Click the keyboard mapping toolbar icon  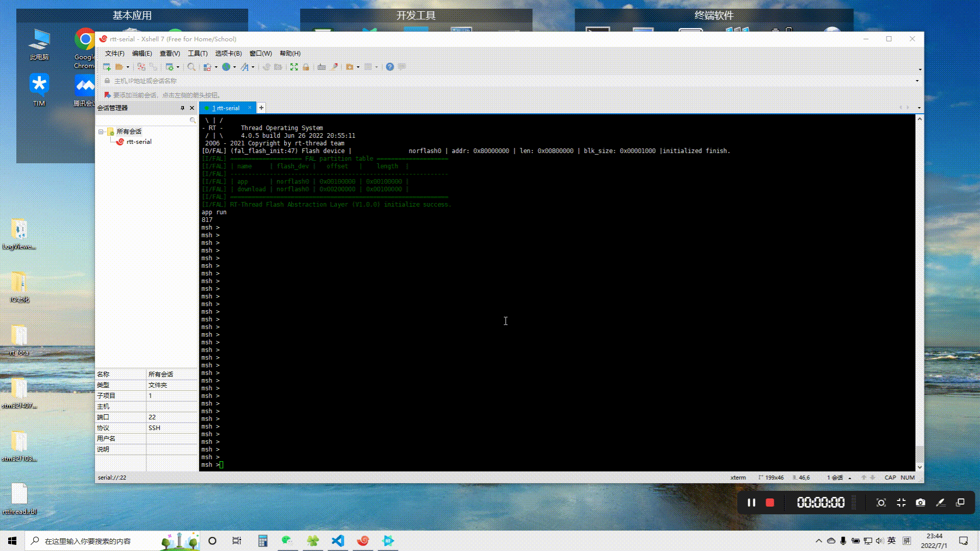322,67
